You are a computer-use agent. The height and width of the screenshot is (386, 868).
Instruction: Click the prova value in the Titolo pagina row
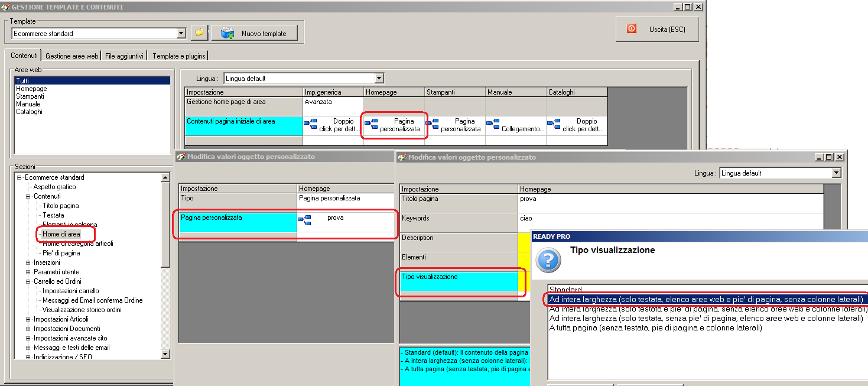pyautogui.click(x=670, y=203)
